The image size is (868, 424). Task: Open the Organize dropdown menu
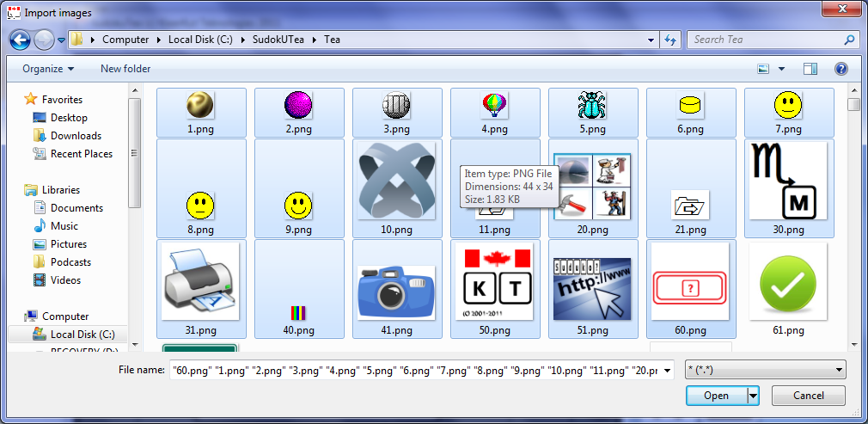(48, 69)
